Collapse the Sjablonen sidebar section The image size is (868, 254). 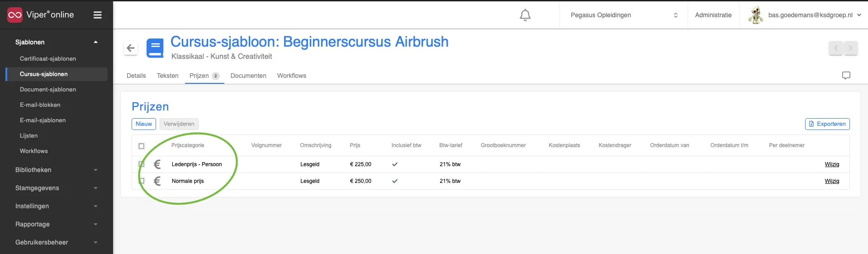tap(57, 42)
